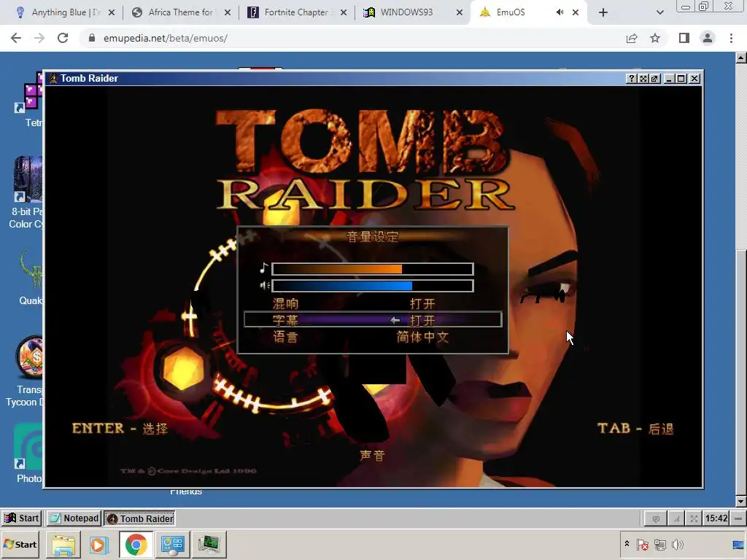Viewport: 747px width, 560px height.
Task: Toggle fullscreen via Tomb Raider titlebar icon
Action: click(643, 79)
